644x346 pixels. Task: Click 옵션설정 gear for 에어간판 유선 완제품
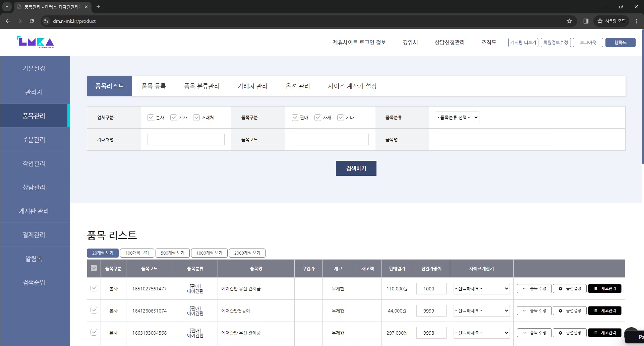pos(570,288)
